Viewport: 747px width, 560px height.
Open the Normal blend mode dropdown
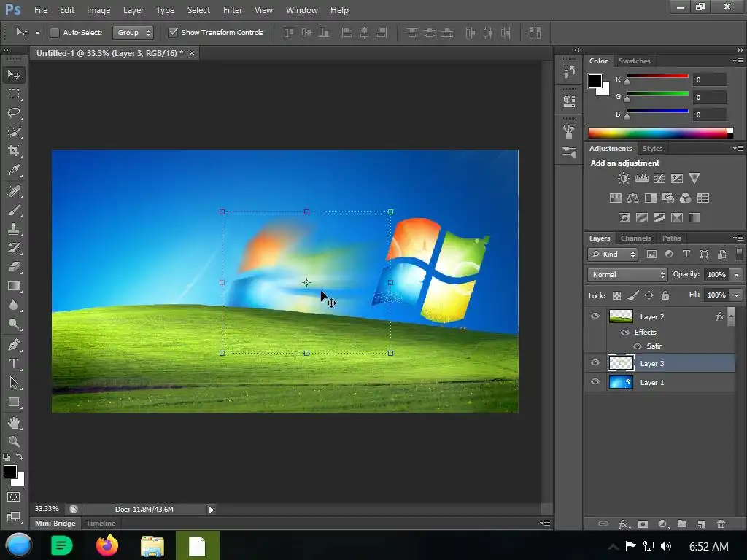pos(627,275)
